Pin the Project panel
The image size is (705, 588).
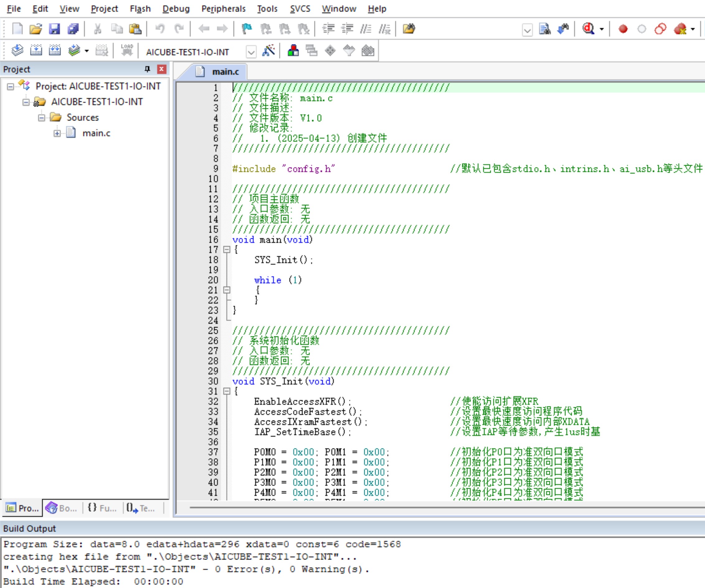[147, 69]
